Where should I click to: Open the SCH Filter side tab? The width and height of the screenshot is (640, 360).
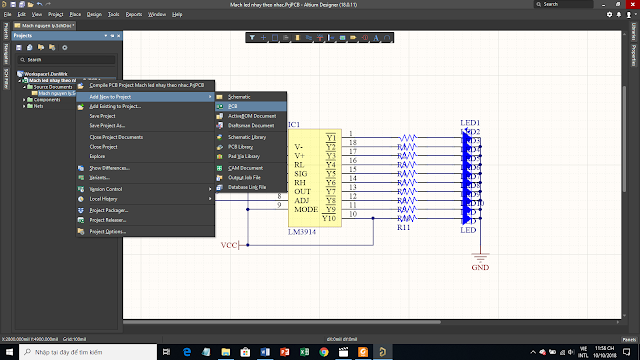pyautogui.click(x=6, y=78)
